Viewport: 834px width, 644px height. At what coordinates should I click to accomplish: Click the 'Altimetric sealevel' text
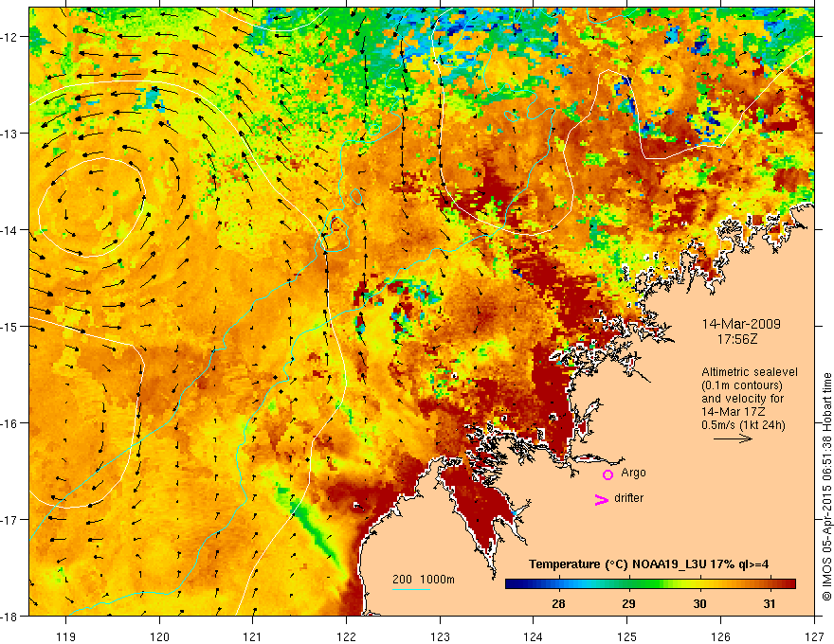click(750, 372)
